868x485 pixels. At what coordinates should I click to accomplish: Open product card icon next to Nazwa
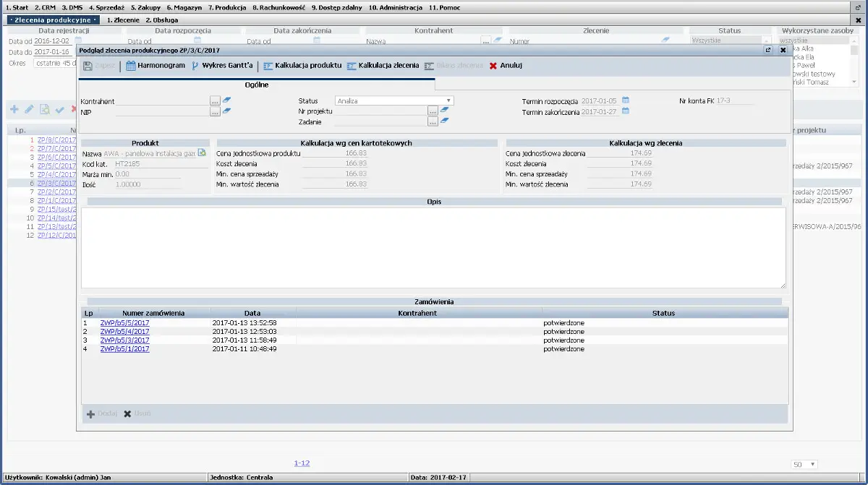(x=203, y=153)
